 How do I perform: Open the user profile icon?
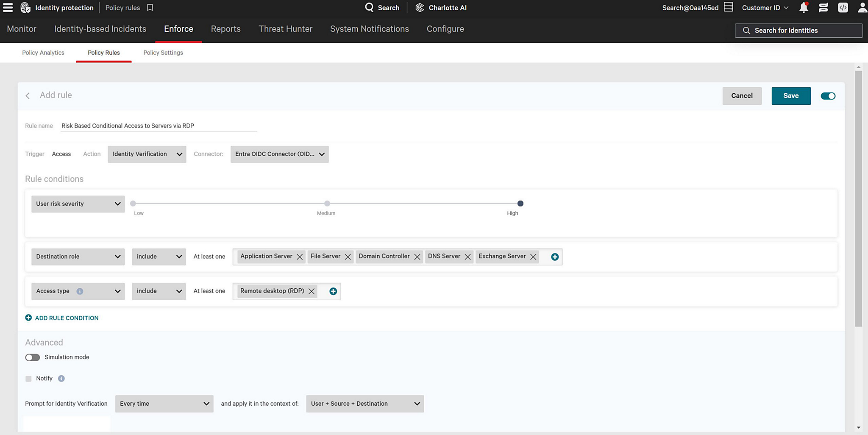(x=862, y=7)
